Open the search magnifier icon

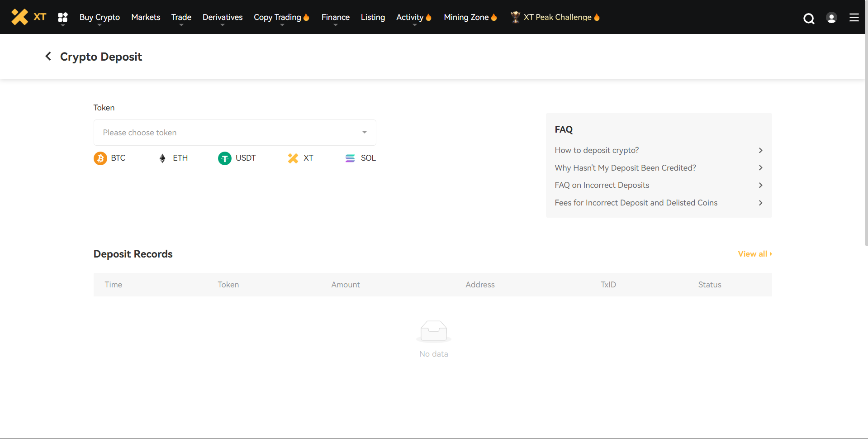click(x=809, y=18)
